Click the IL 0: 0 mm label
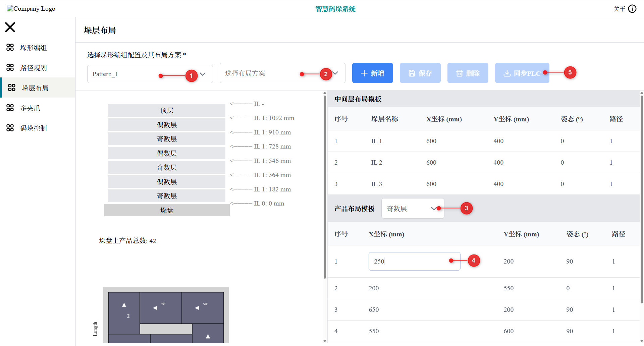Image resolution: width=644 pixels, height=346 pixels. coord(269,204)
